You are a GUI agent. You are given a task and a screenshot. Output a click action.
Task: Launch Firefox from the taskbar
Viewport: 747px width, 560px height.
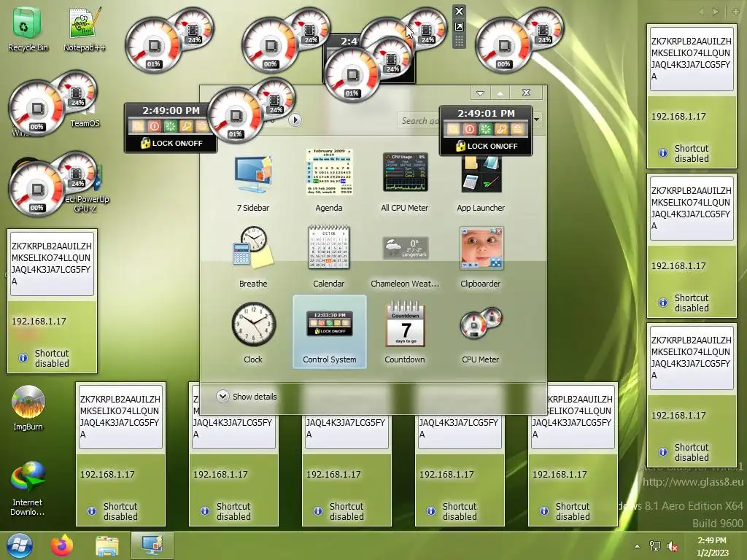62,545
